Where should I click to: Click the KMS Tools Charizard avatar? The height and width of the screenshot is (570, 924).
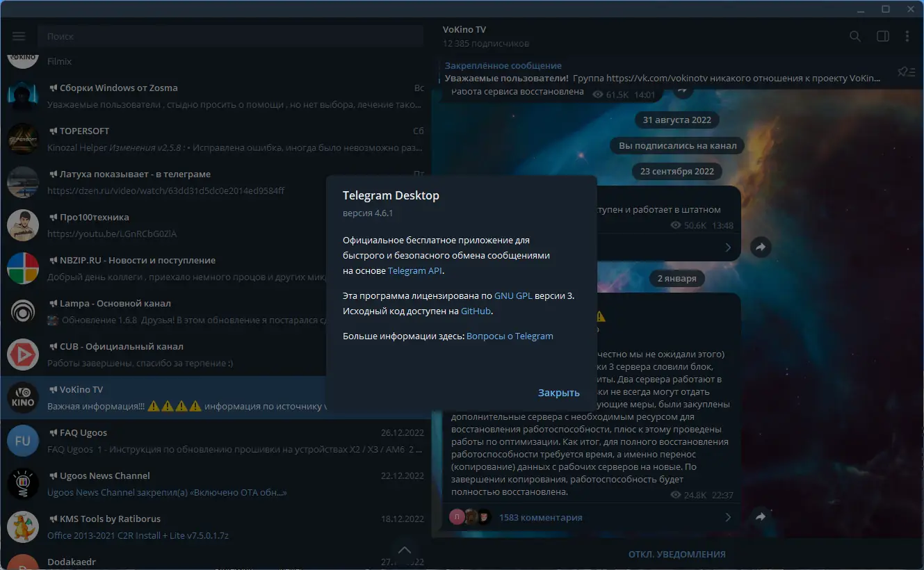pyautogui.click(x=23, y=528)
